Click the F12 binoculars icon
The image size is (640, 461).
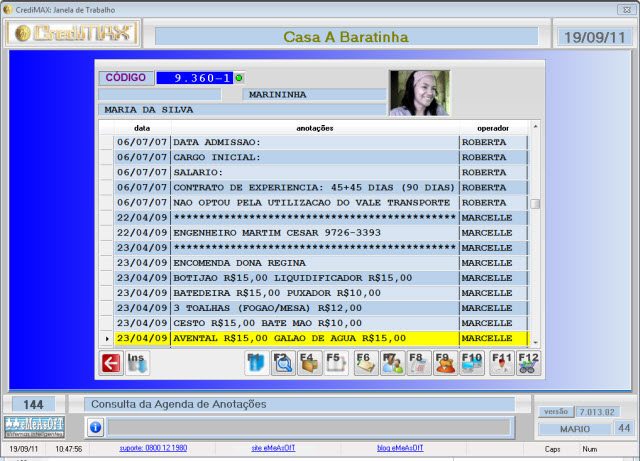tap(529, 363)
